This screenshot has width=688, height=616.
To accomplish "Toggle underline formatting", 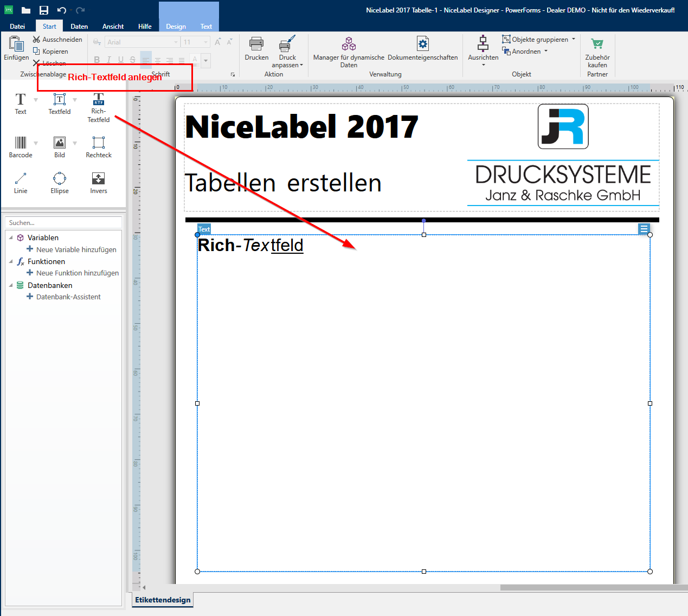I will (x=120, y=60).
